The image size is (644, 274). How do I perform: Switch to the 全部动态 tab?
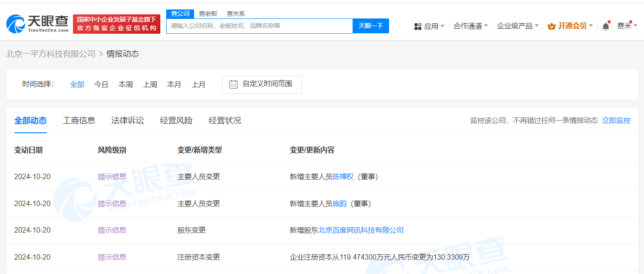coord(30,121)
